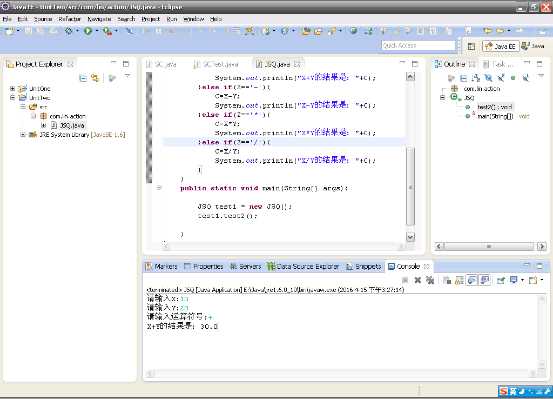The image size is (553, 399).
Task: Close the Console view tab
Action: pyautogui.click(x=426, y=266)
